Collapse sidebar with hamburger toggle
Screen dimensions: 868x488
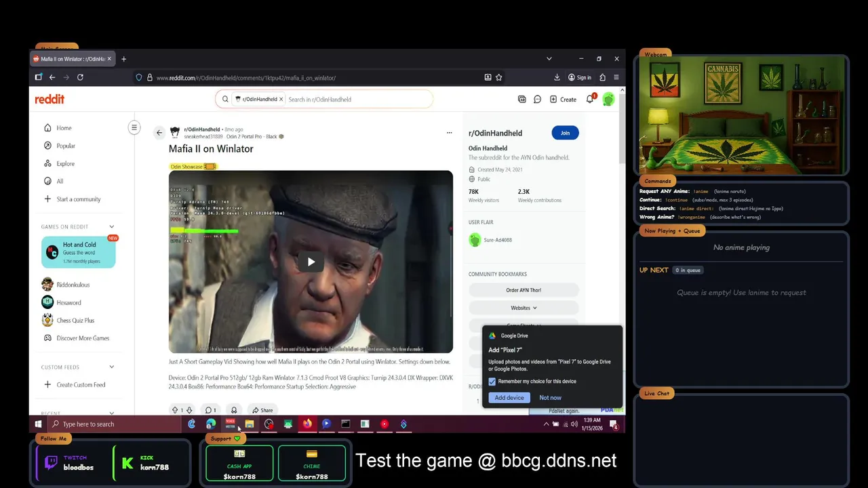(134, 127)
